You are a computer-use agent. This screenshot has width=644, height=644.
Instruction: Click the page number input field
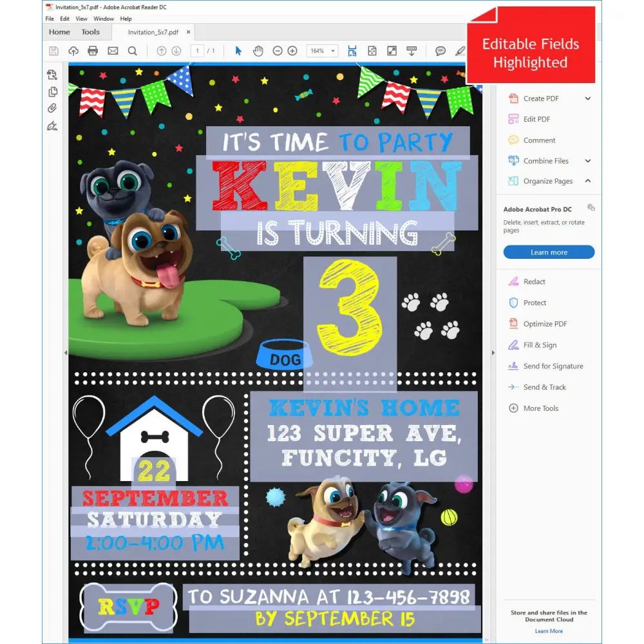(198, 50)
